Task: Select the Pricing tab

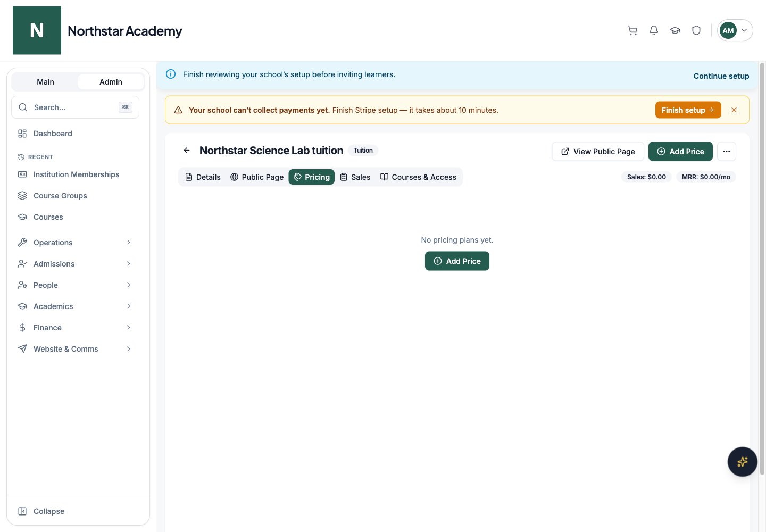Action: tap(312, 177)
